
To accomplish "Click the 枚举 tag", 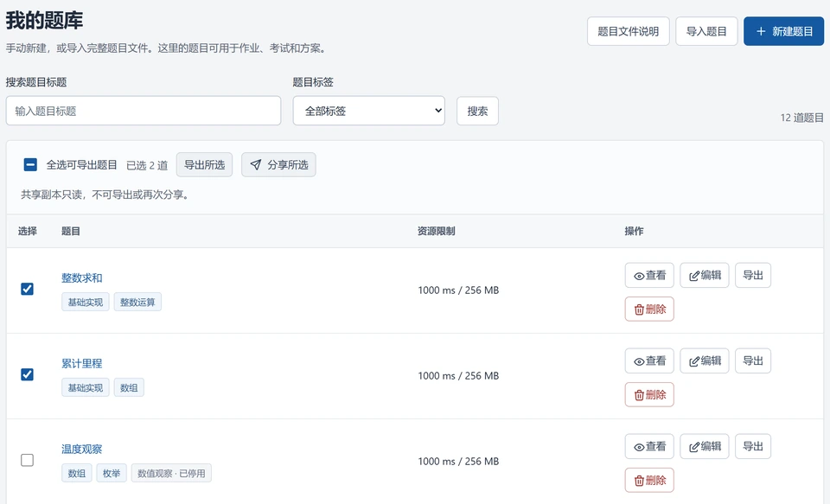I will (112, 473).
